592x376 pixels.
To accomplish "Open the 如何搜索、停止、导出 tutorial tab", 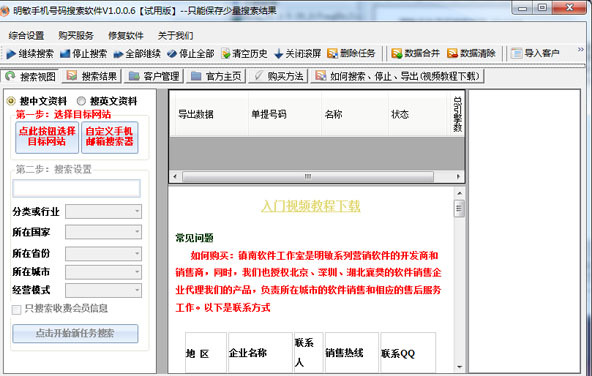I will (397, 76).
